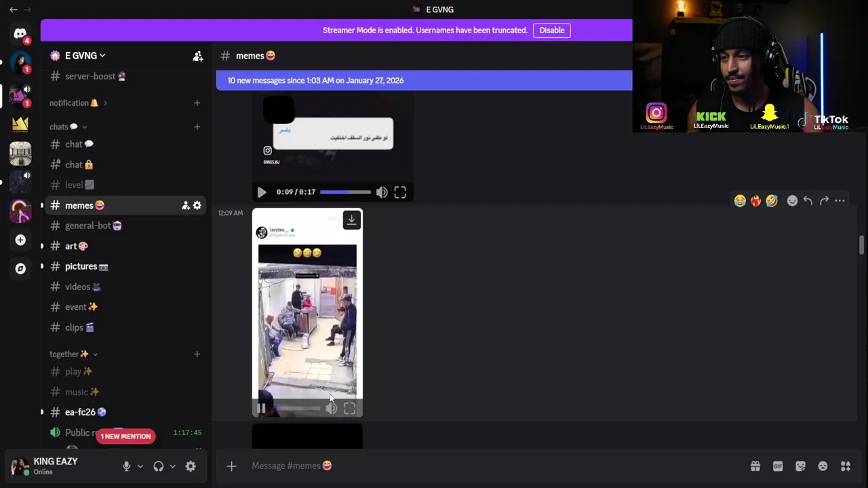Click the chat scrollbar thumb
Screen dimensions: 868x488
pyautogui.click(x=861, y=245)
